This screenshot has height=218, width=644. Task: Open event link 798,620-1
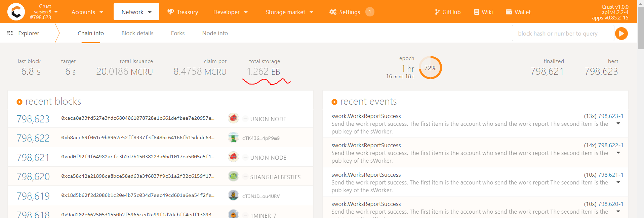coord(611,204)
